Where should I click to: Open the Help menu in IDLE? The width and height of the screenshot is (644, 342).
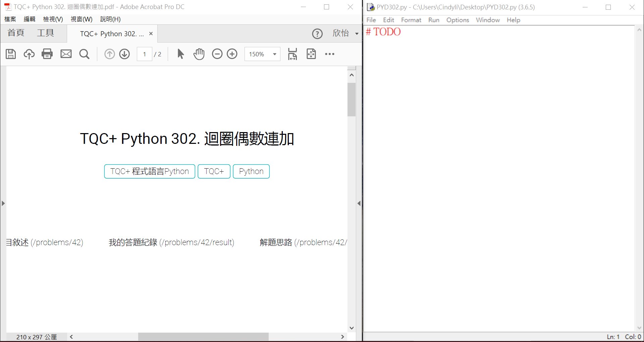point(513,20)
